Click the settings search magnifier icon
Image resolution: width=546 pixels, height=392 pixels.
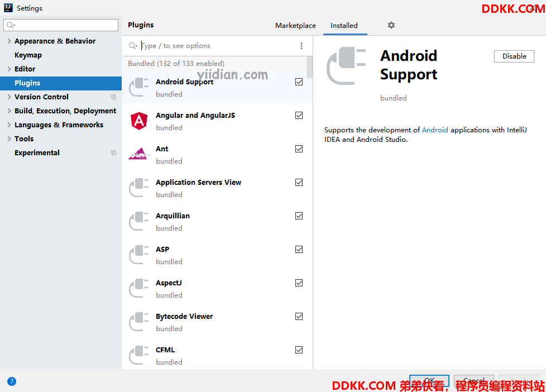click(x=11, y=25)
